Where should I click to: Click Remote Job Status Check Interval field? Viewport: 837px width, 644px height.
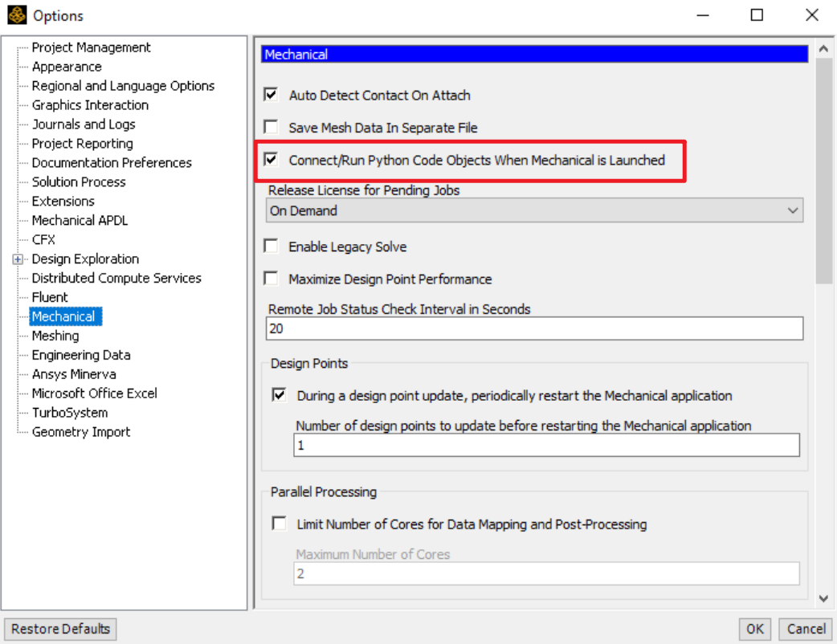[x=534, y=328]
